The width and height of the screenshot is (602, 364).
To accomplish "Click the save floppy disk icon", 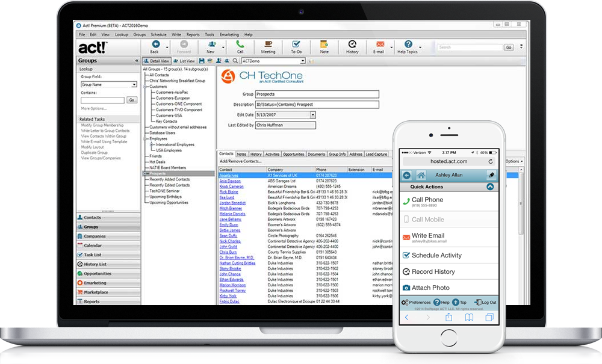I will click(x=202, y=61).
